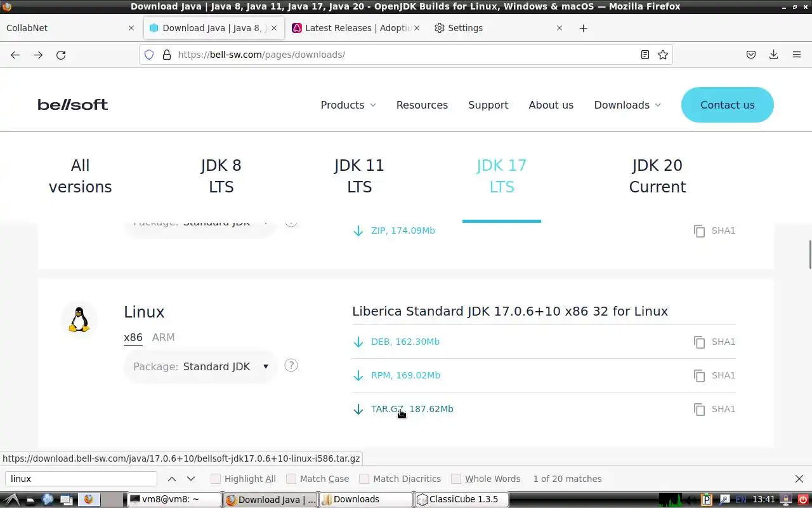Enable the Match Diacritics checkbox

coord(364,479)
